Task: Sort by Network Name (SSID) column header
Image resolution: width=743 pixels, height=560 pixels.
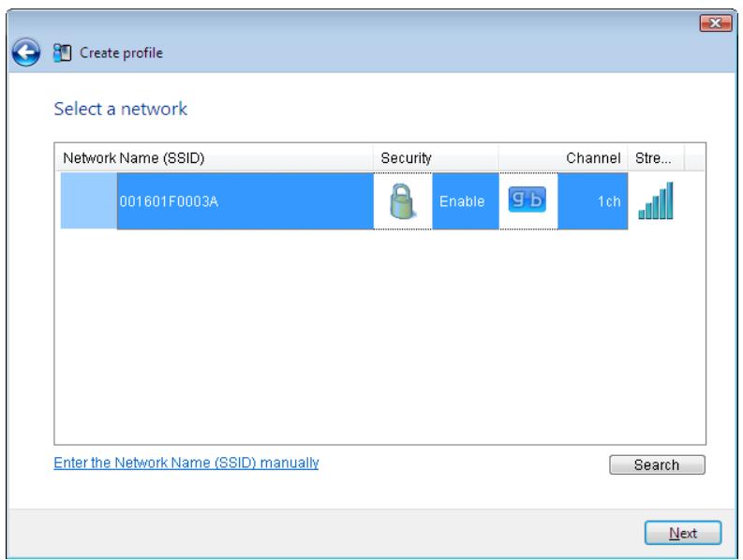Action: pyautogui.click(x=214, y=157)
